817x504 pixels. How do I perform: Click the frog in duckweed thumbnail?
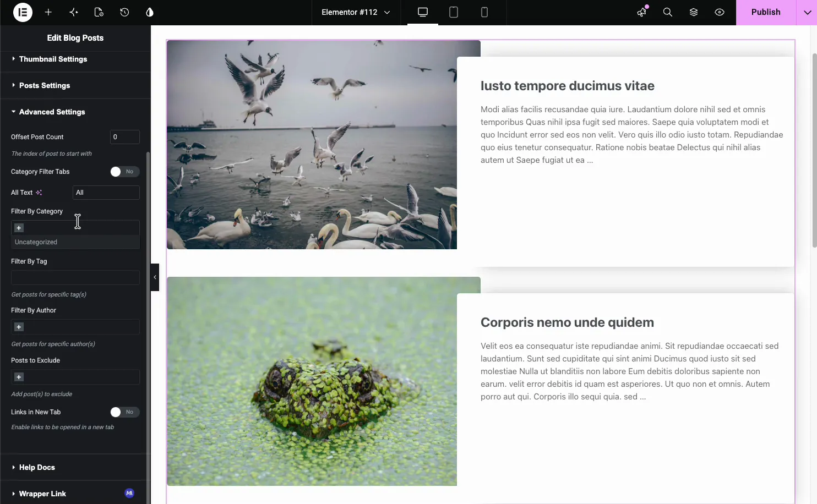click(312, 381)
